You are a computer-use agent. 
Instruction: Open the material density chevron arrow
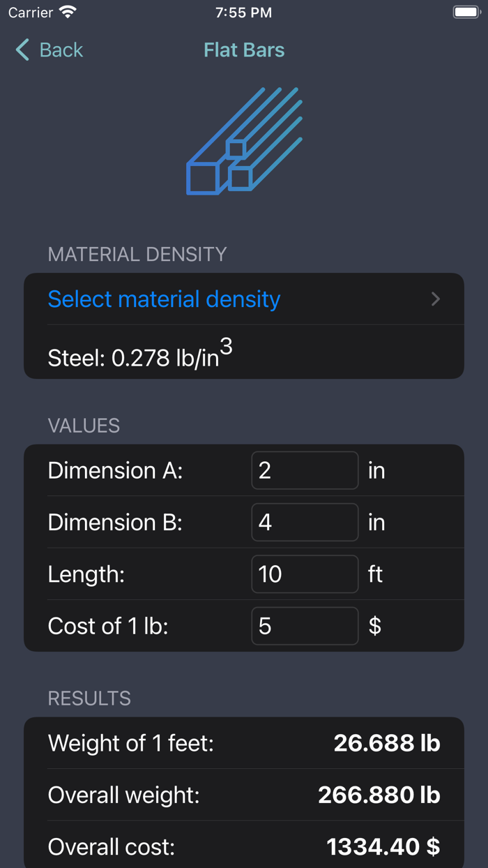point(435,299)
